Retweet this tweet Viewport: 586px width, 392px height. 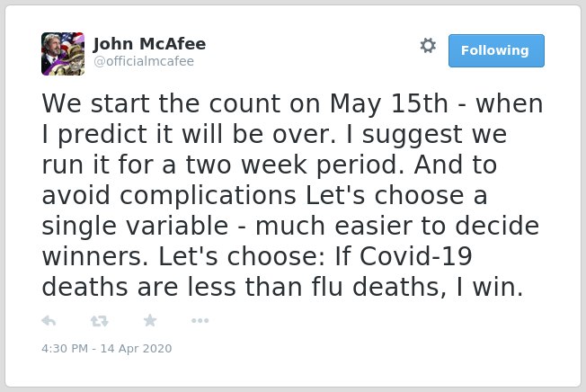(x=100, y=321)
